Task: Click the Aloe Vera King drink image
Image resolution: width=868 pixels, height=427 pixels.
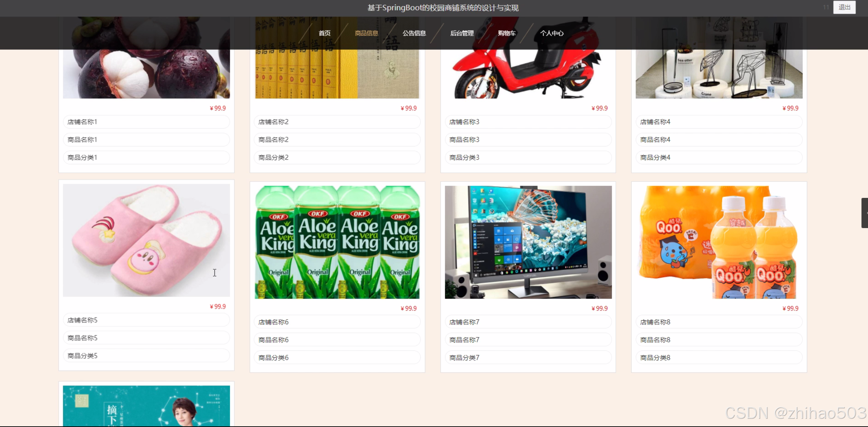Action: [x=337, y=242]
